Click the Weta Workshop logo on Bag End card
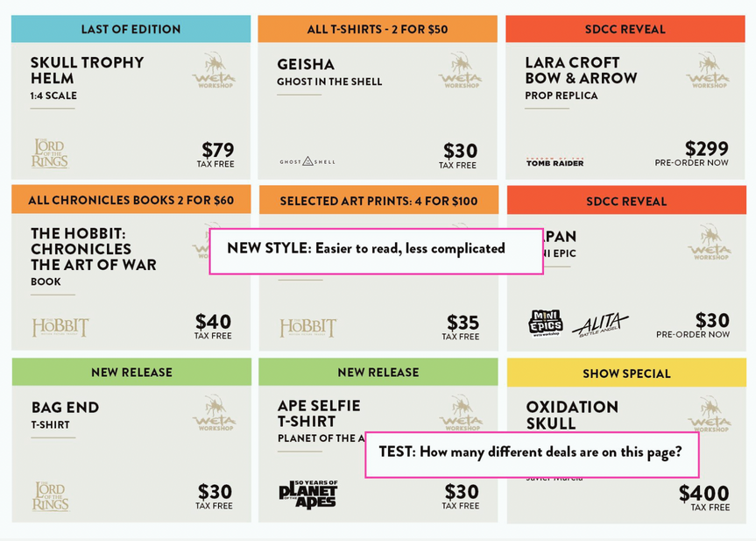 [x=214, y=413]
